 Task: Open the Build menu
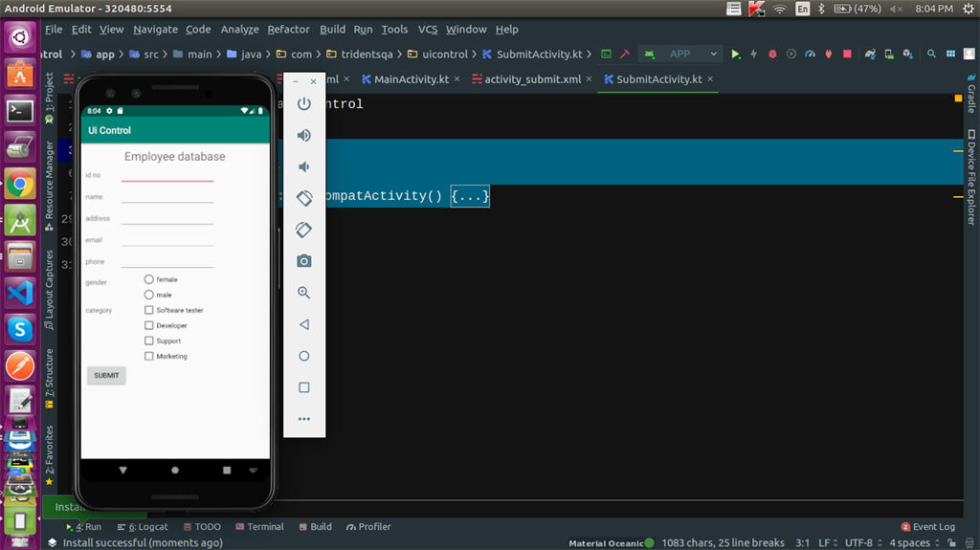(x=332, y=30)
